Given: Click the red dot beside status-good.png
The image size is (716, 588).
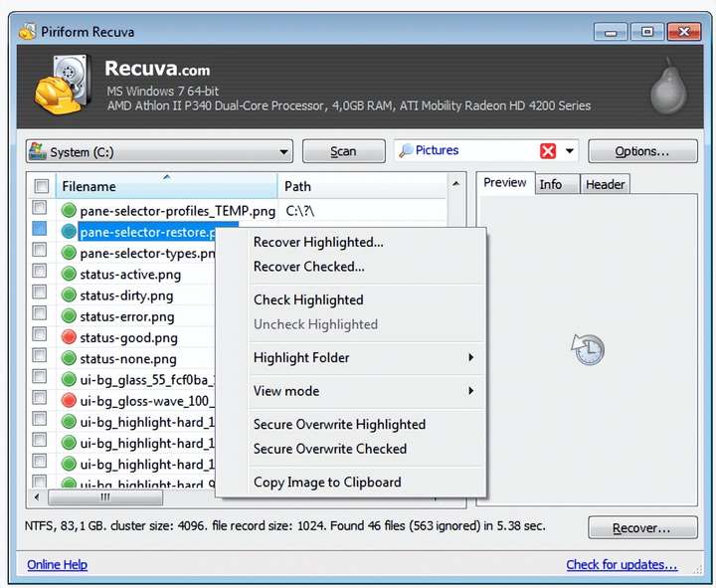Looking at the screenshot, I should coord(69,337).
